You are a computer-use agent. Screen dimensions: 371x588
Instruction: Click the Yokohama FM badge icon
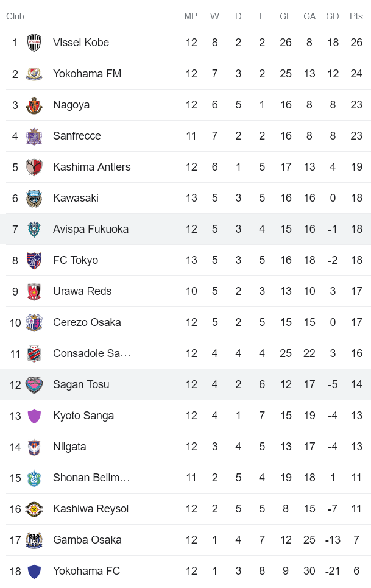pos(34,74)
